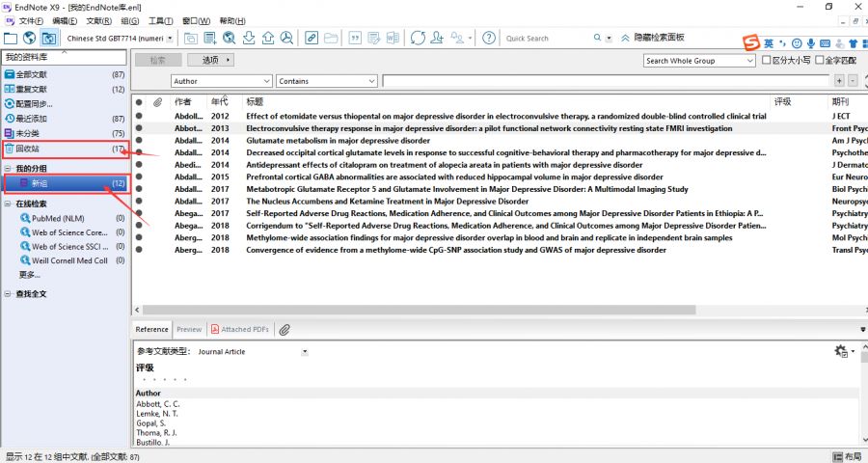Click Sogou microphone voice input icon

811,43
